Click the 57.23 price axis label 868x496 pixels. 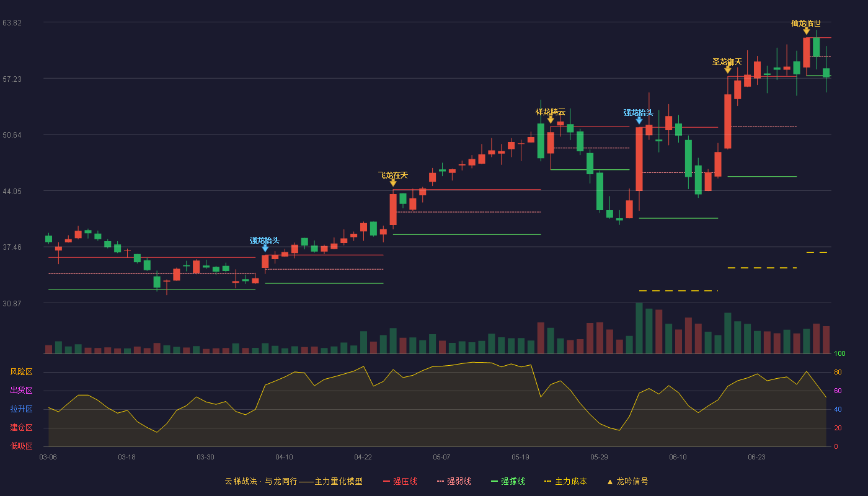pos(12,79)
